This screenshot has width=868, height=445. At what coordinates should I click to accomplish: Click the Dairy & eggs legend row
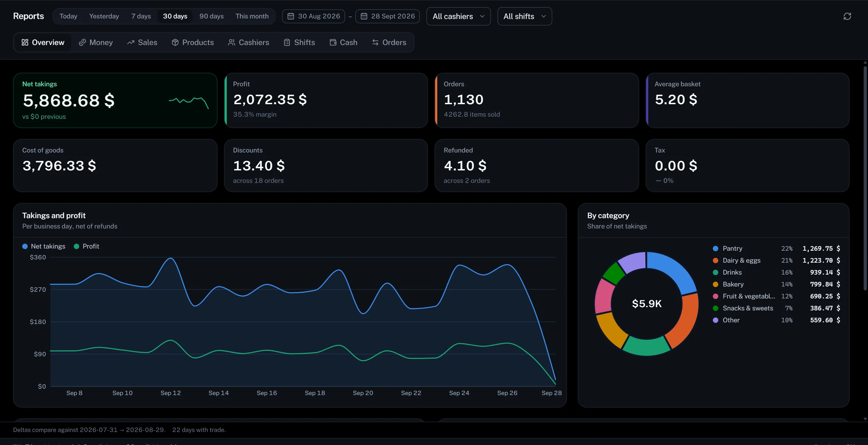(776, 260)
